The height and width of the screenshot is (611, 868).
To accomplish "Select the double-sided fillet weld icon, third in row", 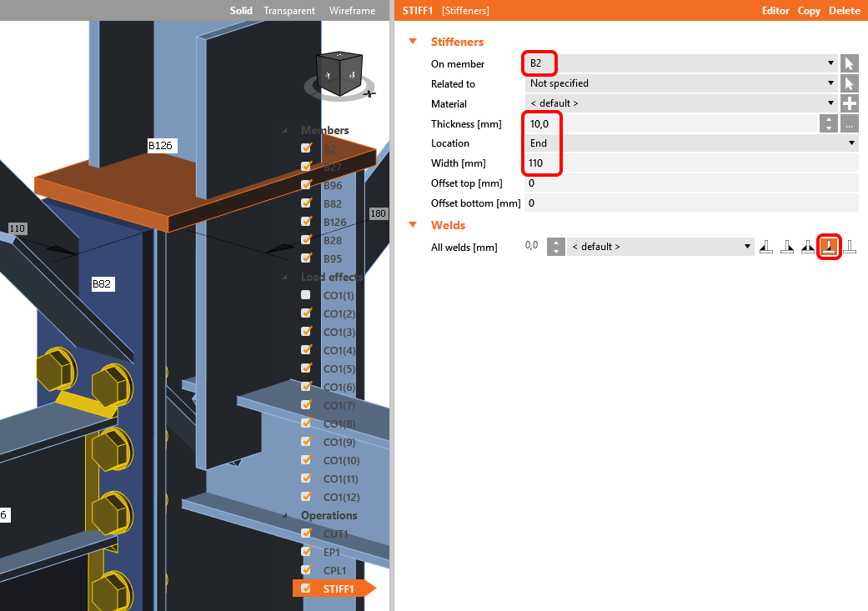I will tap(807, 247).
